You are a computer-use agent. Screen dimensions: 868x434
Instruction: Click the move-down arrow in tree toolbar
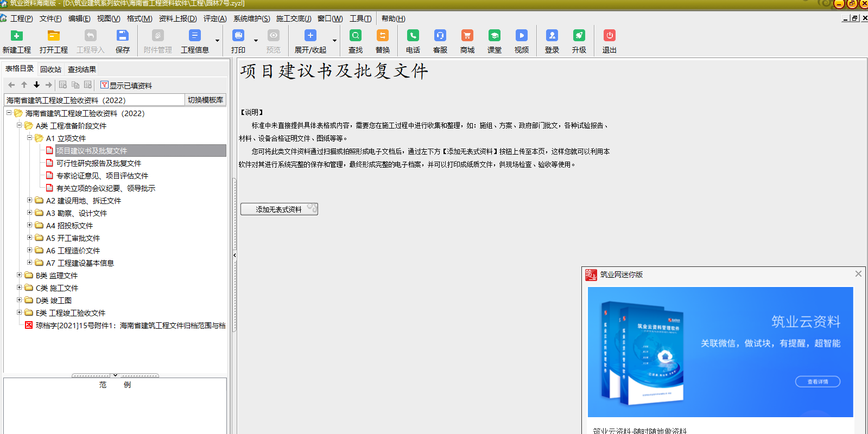coord(36,85)
